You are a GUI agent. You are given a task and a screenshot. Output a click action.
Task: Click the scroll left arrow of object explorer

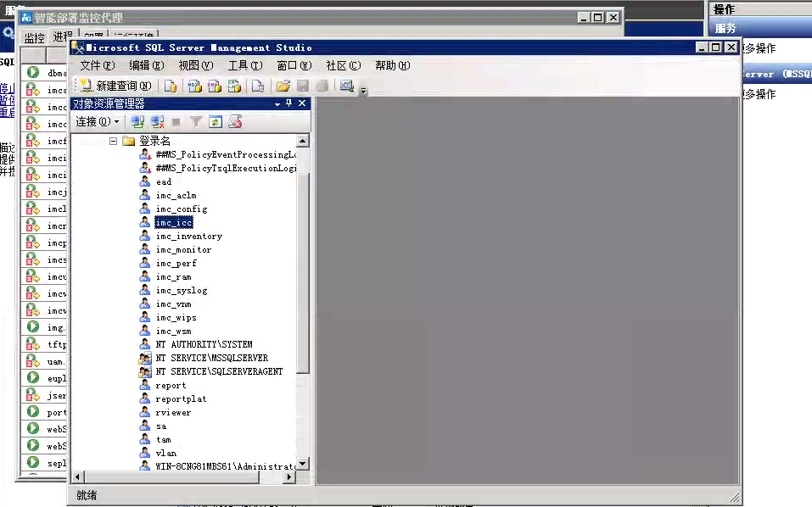click(x=78, y=477)
